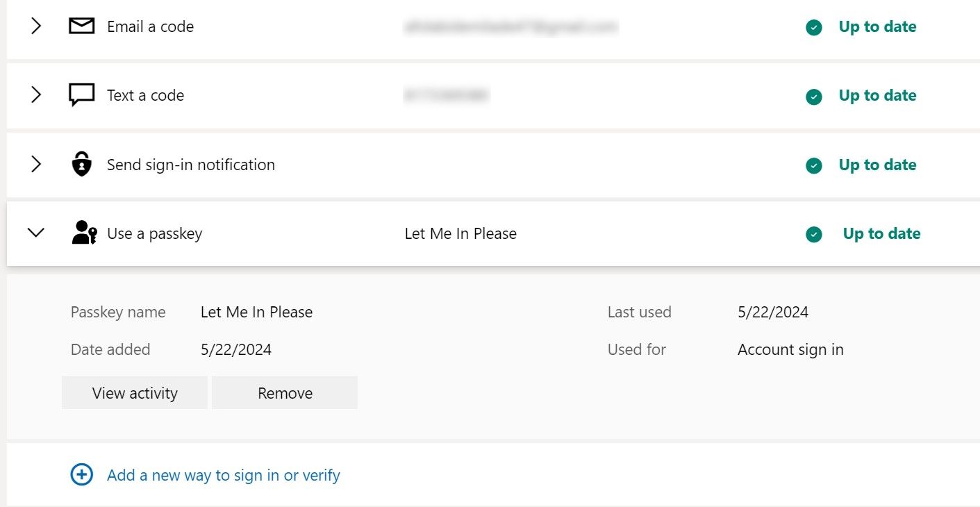Click the passkey person-key icon
The width and height of the screenshot is (980, 507).
pos(84,233)
